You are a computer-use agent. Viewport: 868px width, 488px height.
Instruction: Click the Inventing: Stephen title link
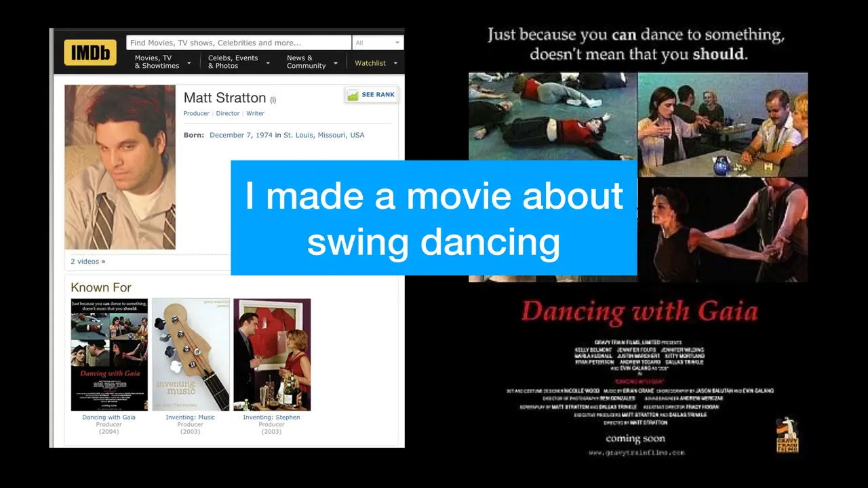click(x=272, y=418)
